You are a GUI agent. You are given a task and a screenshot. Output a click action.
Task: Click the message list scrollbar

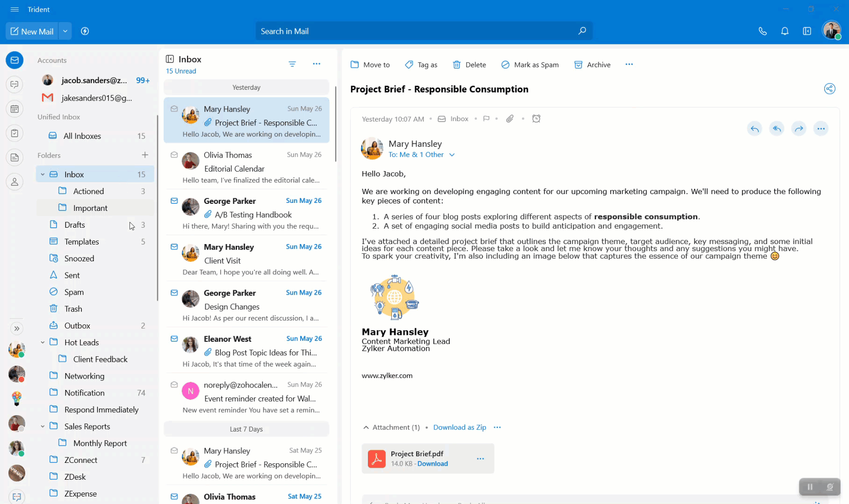335,124
